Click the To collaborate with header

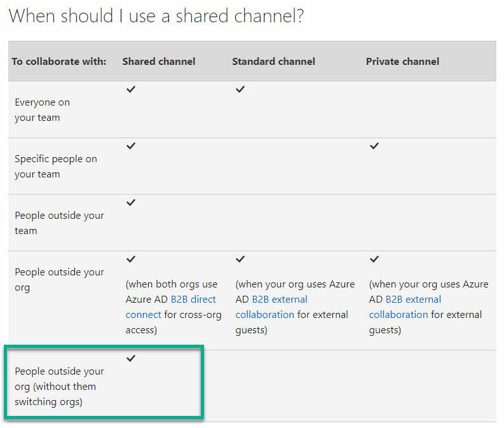[x=59, y=62]
